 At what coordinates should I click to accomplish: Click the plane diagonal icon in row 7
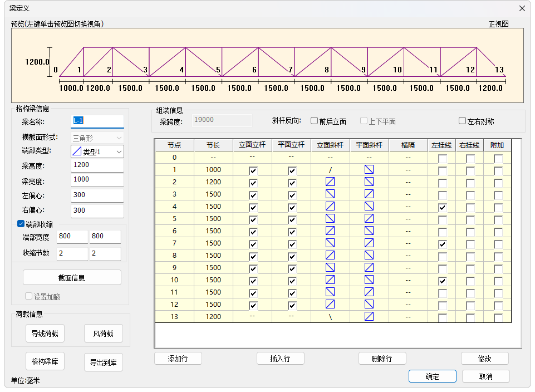point(369,243)
